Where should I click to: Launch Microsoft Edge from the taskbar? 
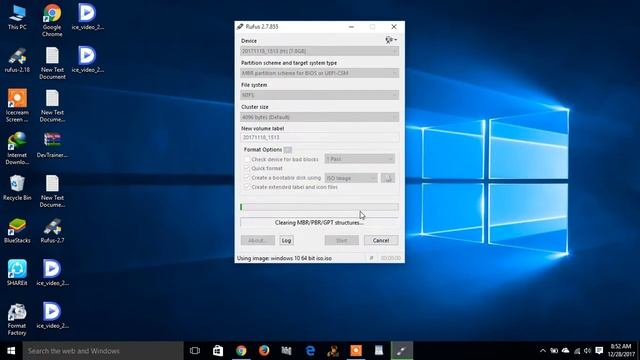[x=310, y=351]
